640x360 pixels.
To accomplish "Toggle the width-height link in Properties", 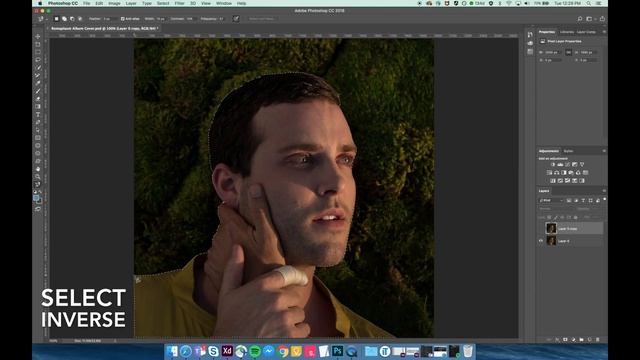I will pyautogui.click(x=569, y=52).
